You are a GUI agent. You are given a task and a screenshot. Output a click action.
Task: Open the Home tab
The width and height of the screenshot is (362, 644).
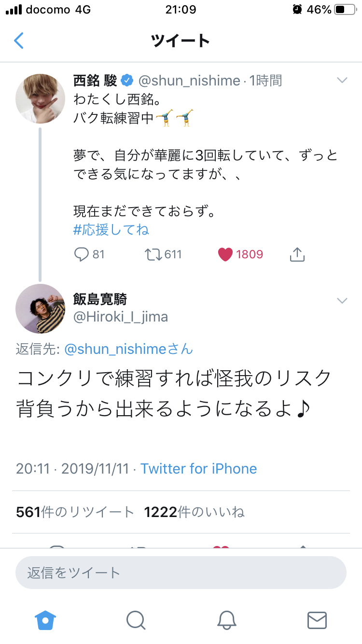(x=45, y=620)
